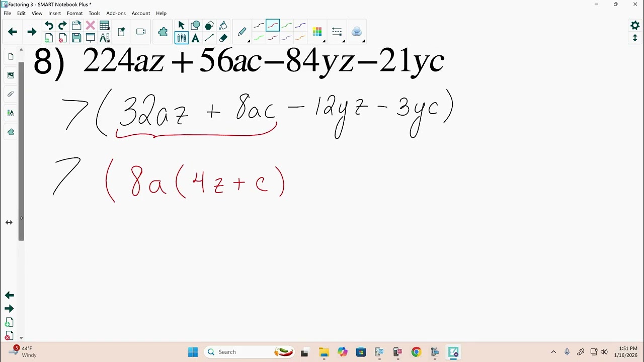Pick the top row green pen style
Image resolution: width=644 pixels, height=362 pixels.
287,25
